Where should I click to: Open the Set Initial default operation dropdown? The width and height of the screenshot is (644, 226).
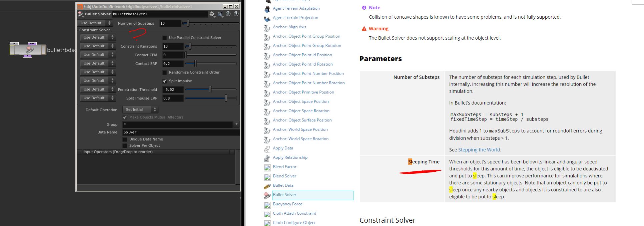click(140, 110)
